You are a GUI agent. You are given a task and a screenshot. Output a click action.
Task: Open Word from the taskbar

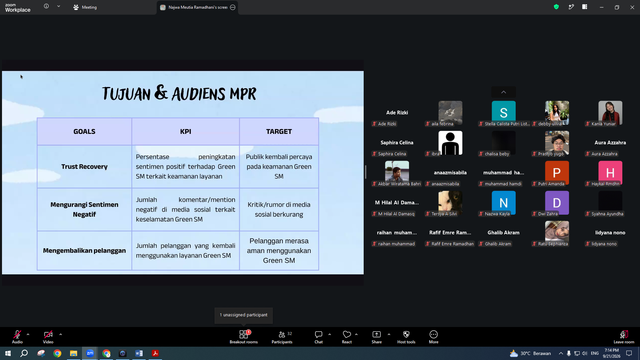(139, 353)
